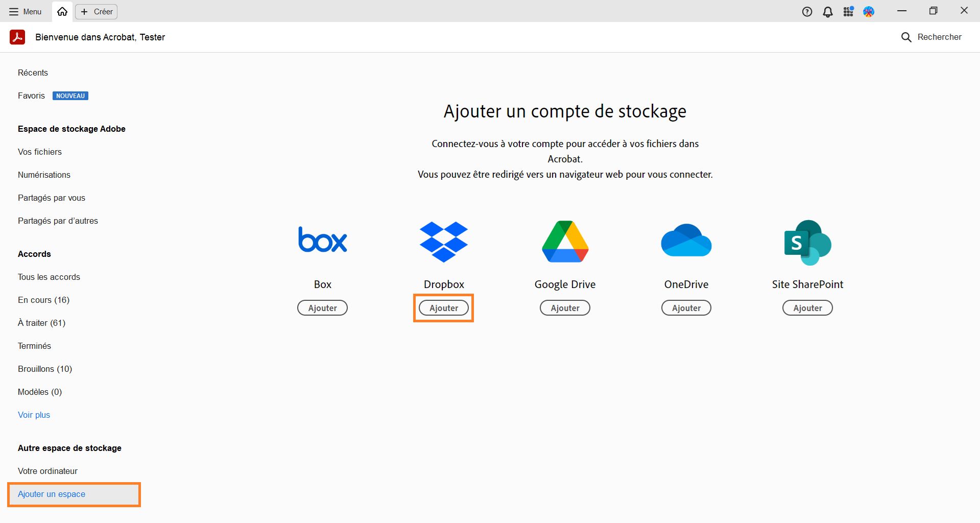980x523 pixels.
Task: Select the Google Drive logo
Action: click(564, 242)
